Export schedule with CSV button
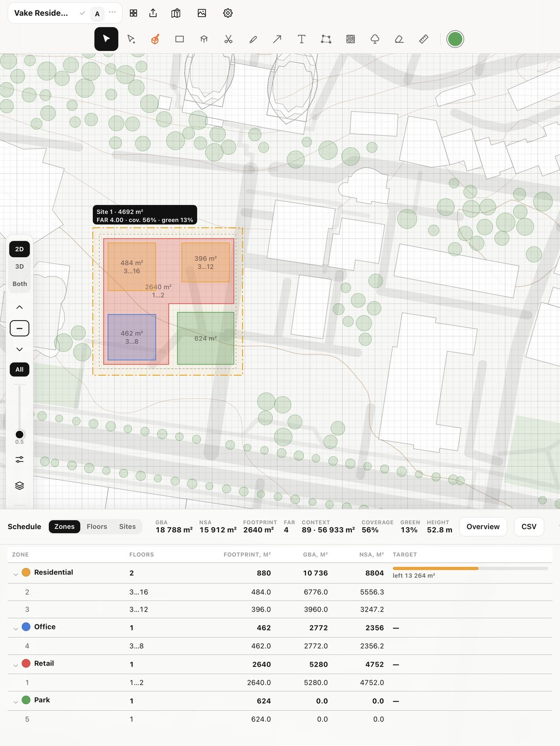The height and width of the screenshot is (746, 560). click(x=529, y=527)
